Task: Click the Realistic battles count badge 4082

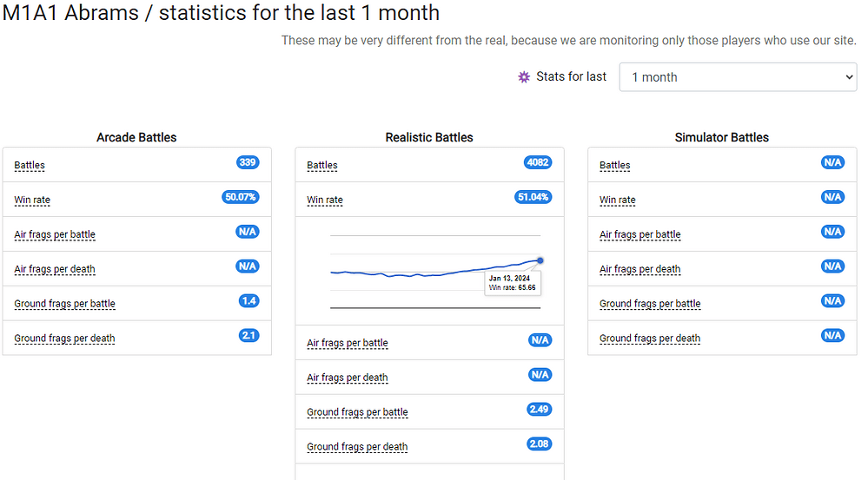Action: coord(538,162)
